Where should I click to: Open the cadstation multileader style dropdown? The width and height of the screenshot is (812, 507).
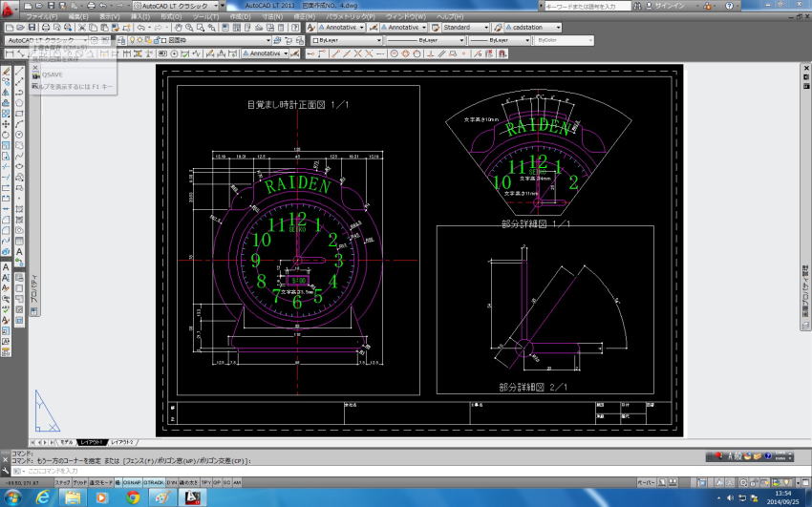(533, 28)
